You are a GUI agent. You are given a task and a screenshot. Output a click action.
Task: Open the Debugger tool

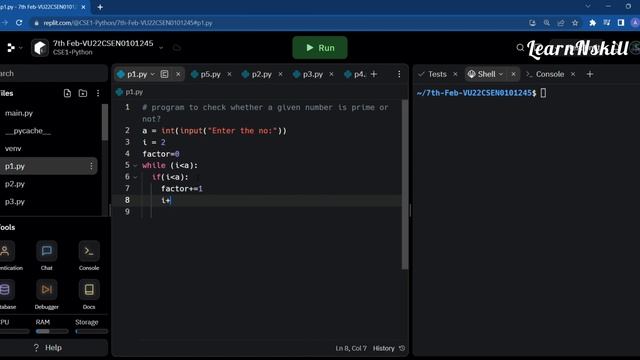tap(47, 294)
